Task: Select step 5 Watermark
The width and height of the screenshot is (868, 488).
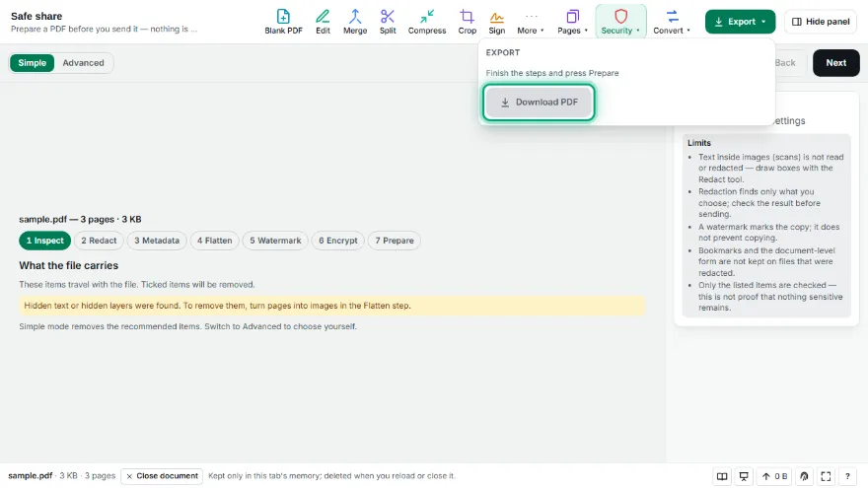Action: pos(275,241)
